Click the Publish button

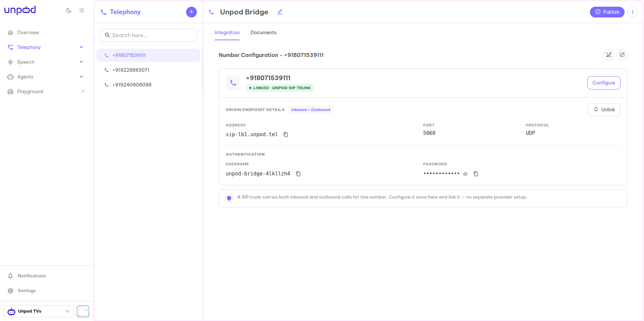click(x=607, y=12)
